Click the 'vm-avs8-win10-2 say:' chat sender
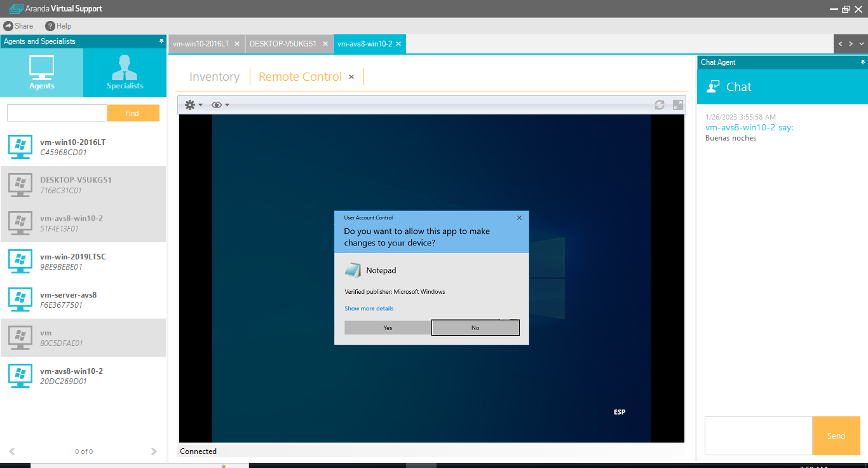The height and width of the screenshot is (468, 868). click(x=749, y=128)
